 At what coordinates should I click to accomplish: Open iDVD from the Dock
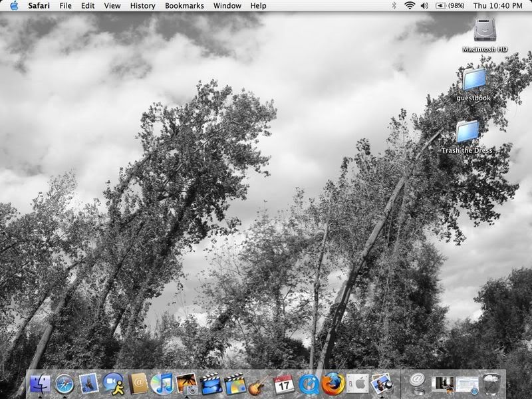pos(235,384)
